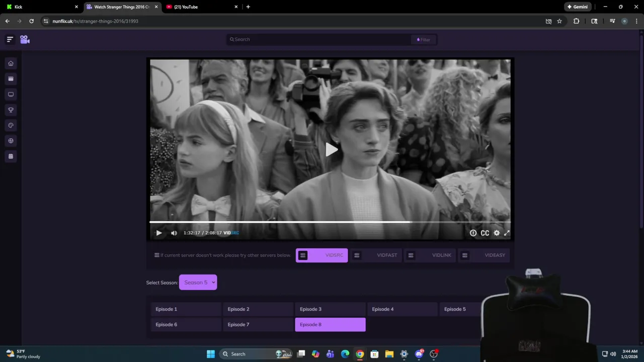The height and width of the screenshot is (362, 644).
Task: Open the Google Lens search icon in toolbar
Action: (x=594, y=21)
